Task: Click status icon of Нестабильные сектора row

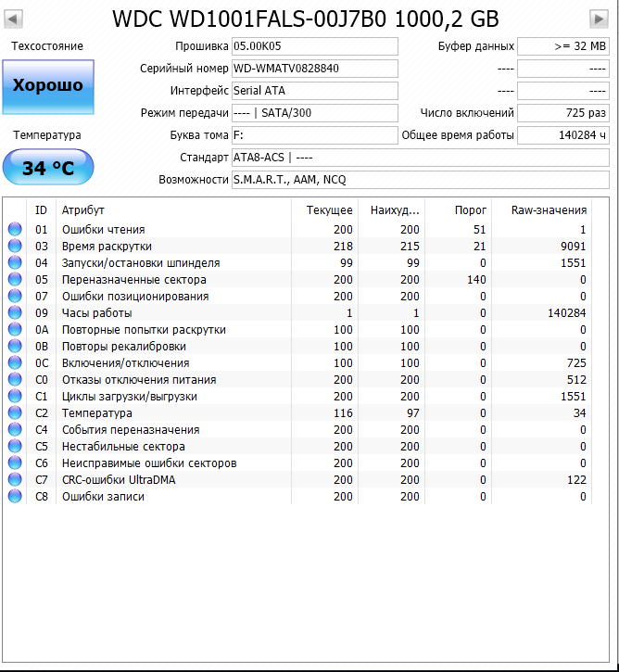Action: [15, 447]
